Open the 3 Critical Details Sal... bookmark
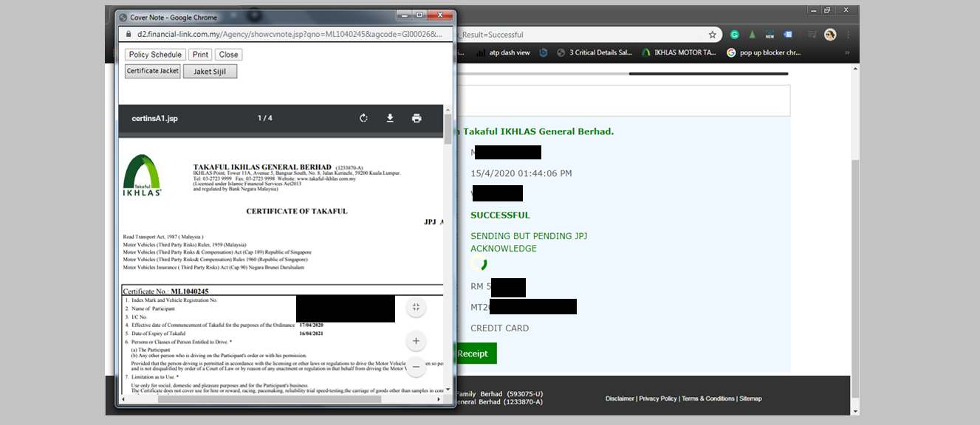The image size is (980, 425). 594,53
